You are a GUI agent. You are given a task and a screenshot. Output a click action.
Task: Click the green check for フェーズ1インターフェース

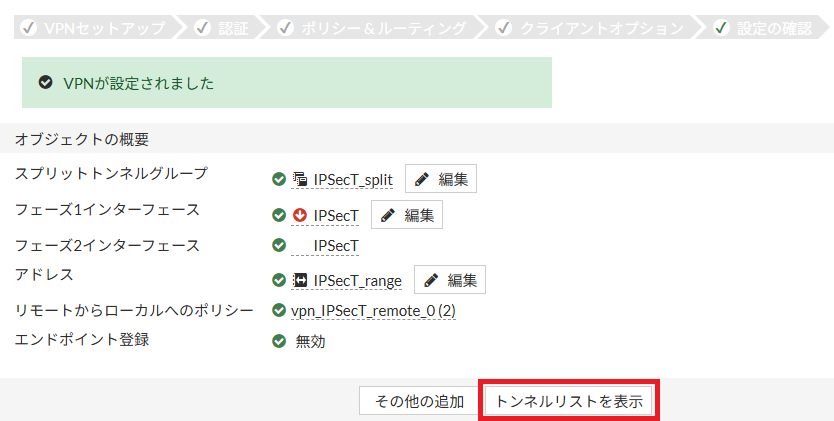[x=279, y=215]
